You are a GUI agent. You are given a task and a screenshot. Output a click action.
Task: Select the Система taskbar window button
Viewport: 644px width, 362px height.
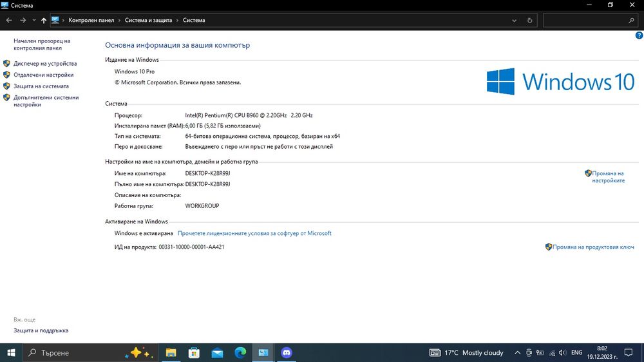(x=263, y=352)
